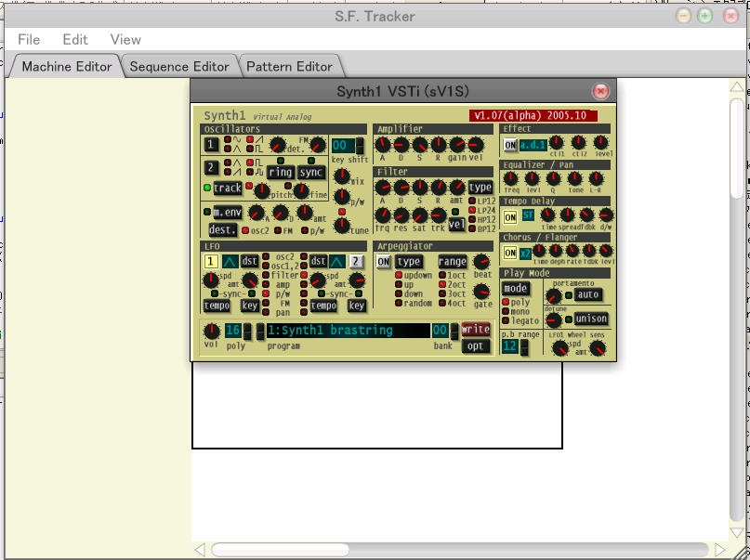Image resolution: width=750 pixels, height=560 pixels.
Task: Select LFO 1 number button
Action: 211,262
